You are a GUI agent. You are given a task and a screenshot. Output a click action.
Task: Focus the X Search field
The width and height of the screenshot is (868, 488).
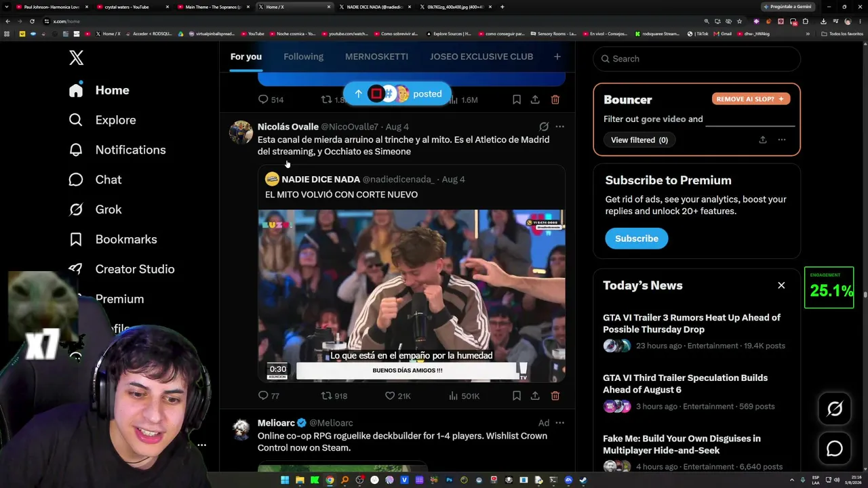(x=697, y=59)
